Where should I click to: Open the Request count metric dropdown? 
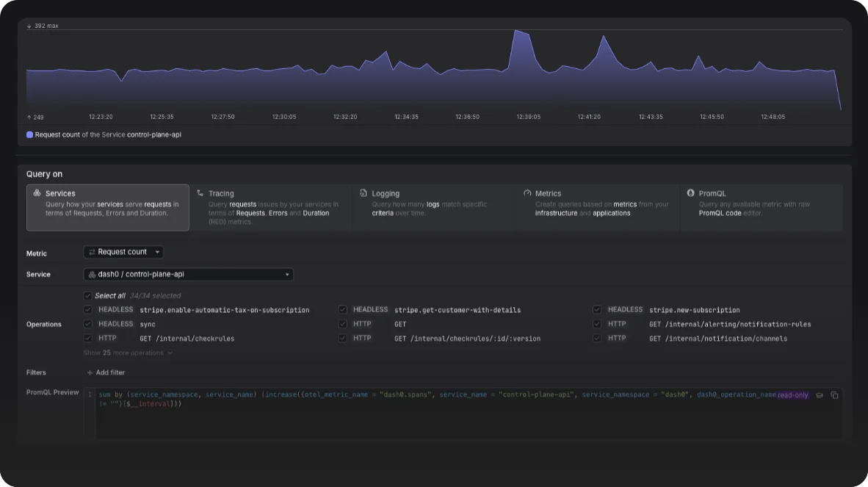[123, 252]
